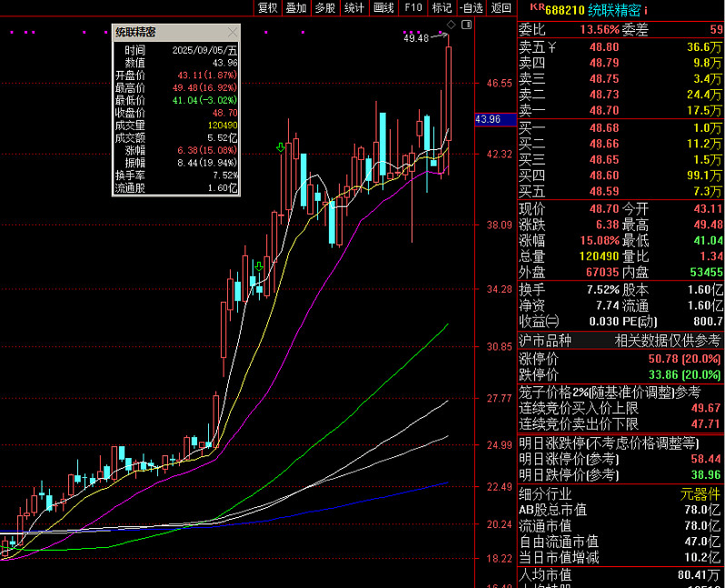The image size is (725, 588).
Task: Click the lower green arrow near 34.28
Action: point(260,266)
